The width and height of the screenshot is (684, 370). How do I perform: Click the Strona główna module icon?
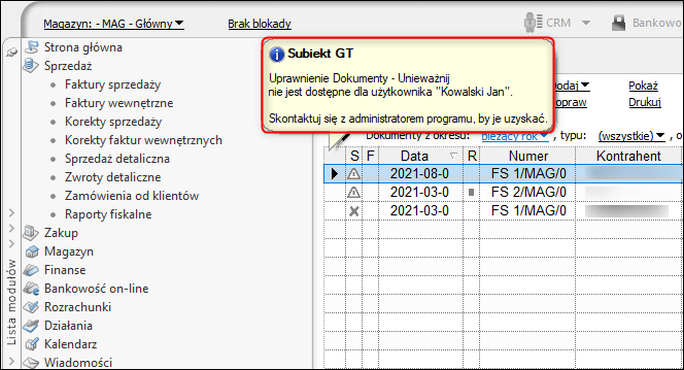pyautogui.click(x=31, y=47)
